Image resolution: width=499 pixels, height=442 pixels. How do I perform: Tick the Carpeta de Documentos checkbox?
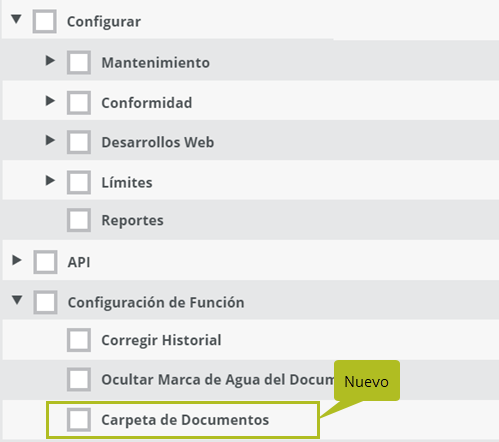coord(79,420)
